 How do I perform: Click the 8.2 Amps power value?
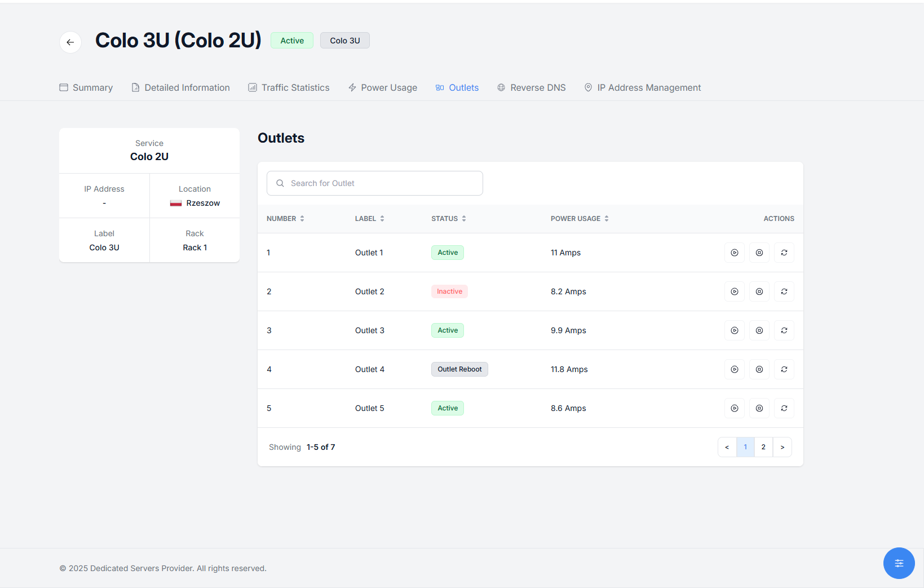[x=568, y=291]
